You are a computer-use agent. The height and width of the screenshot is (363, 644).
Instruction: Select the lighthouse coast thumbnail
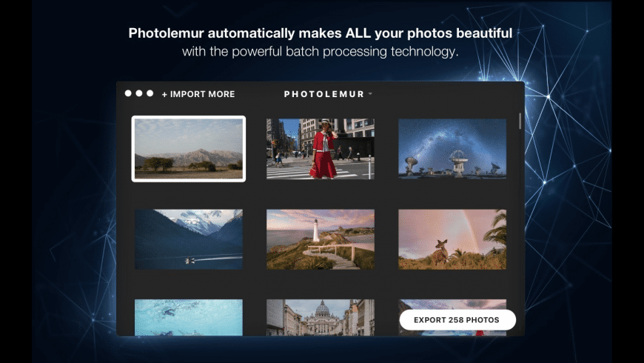pos(321,239)
